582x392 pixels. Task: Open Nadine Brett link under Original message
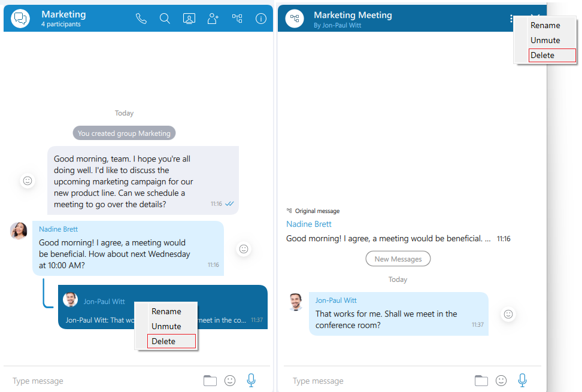(309, 224)
